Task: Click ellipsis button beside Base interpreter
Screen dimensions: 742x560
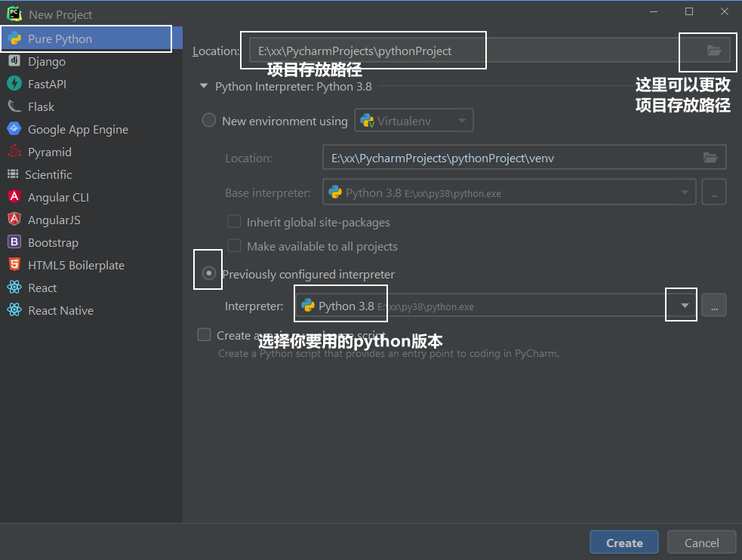Action: [x=714, y=192]
